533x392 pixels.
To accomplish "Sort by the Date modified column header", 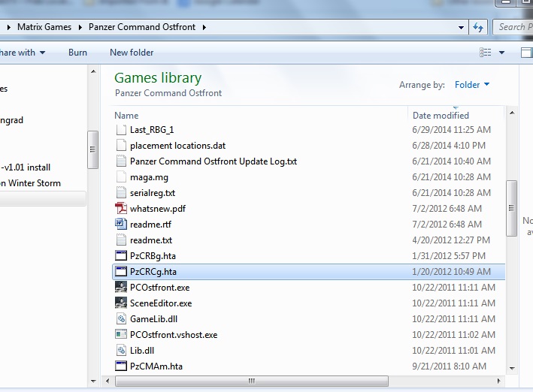I will 441,116.
